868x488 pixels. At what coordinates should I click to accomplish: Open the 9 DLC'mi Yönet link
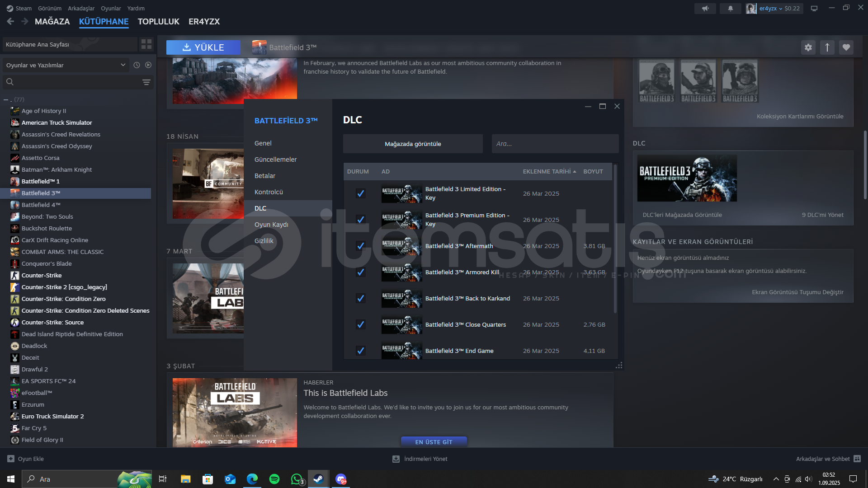pos(822,215)
